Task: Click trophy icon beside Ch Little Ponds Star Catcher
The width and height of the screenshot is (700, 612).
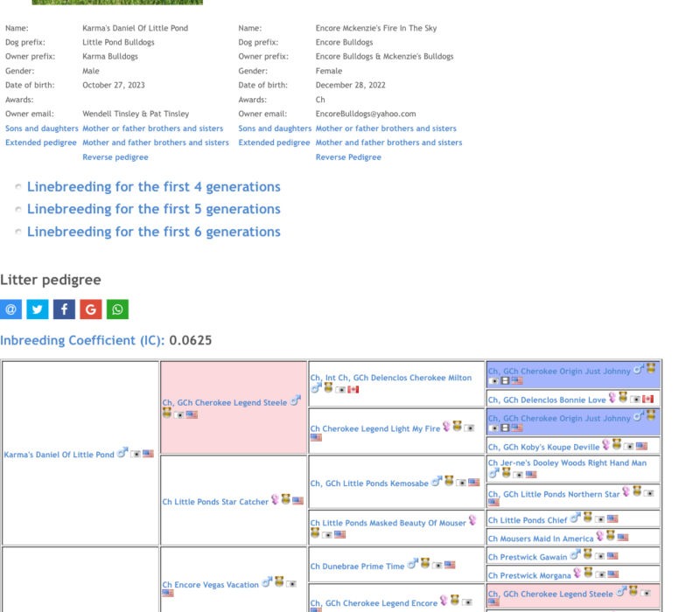Action: (x=286, y=500)
